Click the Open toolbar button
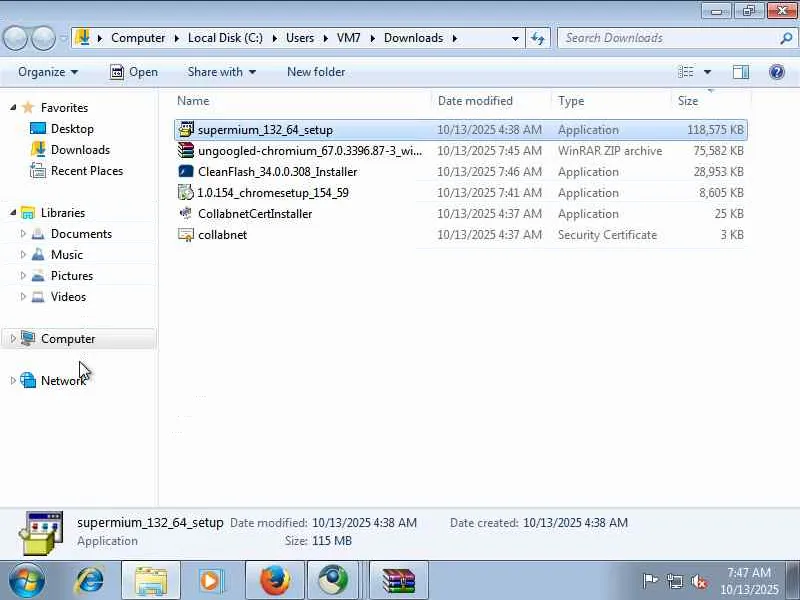This screenshot has width=800, height=600. click(x=134, y=72)
